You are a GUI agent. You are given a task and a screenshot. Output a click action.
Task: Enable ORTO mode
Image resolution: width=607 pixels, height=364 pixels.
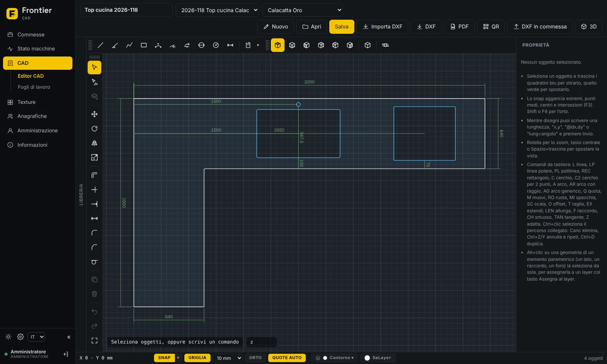tap(255, 358)
